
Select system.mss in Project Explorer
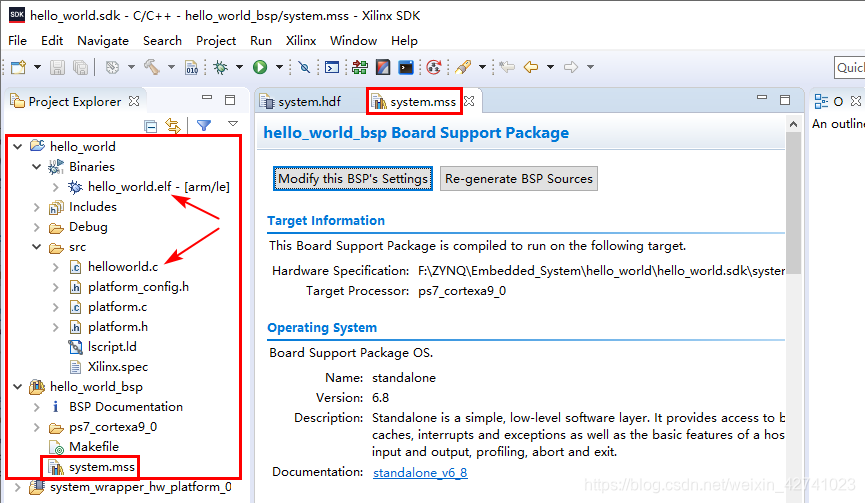pyautogui.click(x=102, y=467)
